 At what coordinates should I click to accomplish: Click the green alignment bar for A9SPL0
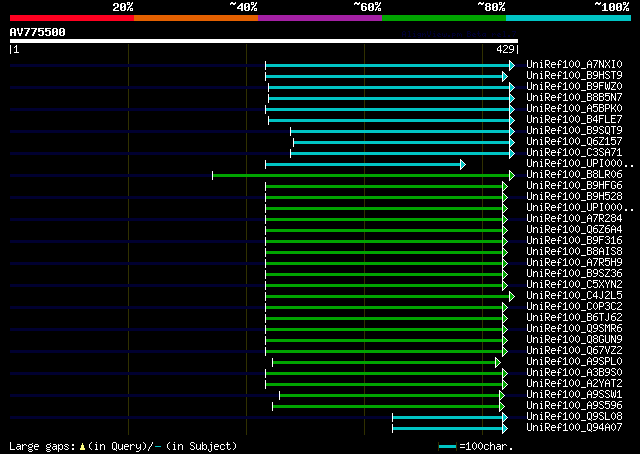point(384,362)
